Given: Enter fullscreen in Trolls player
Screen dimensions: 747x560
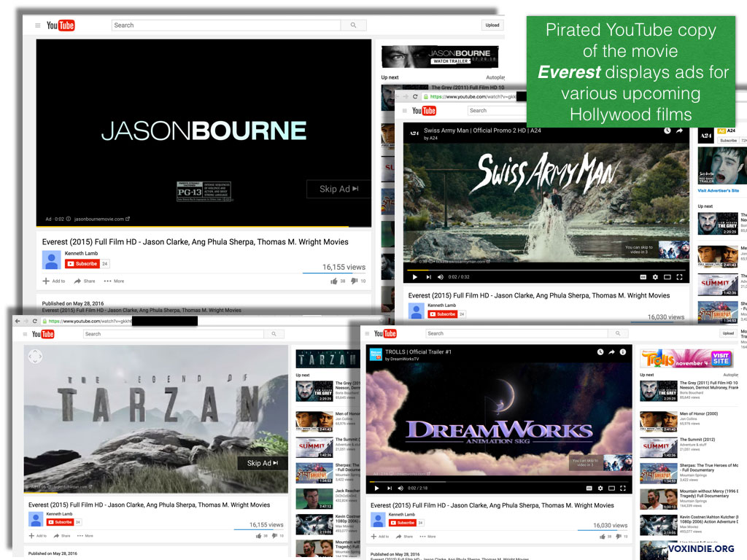Looking at the screenshot, I should (x=623, y=488).
